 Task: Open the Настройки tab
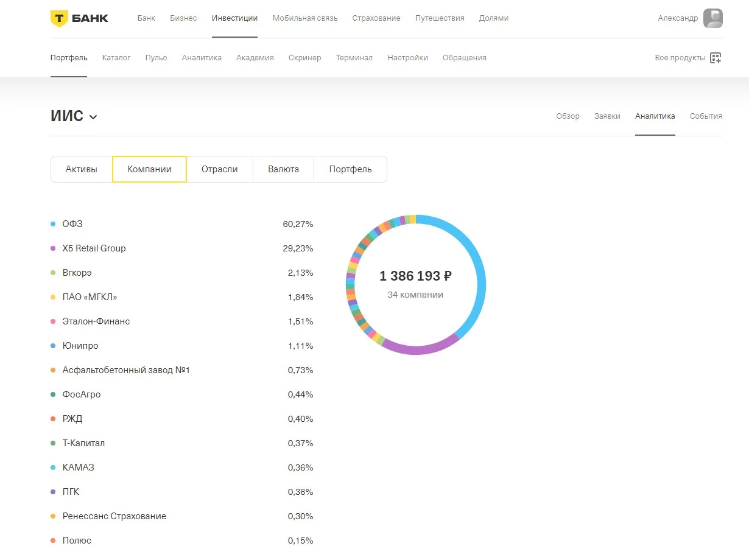point(407,58)
